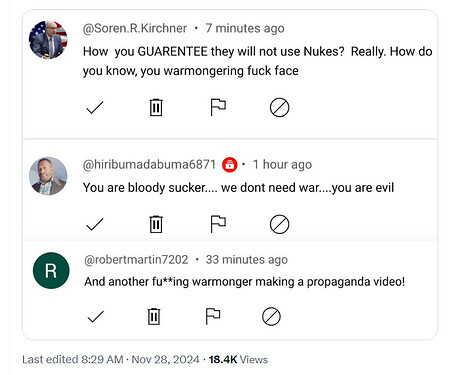This screenshot has width=450, height=375.
Task: Hide user robertmartin7202 from the channel
Action: coord(271,316)
